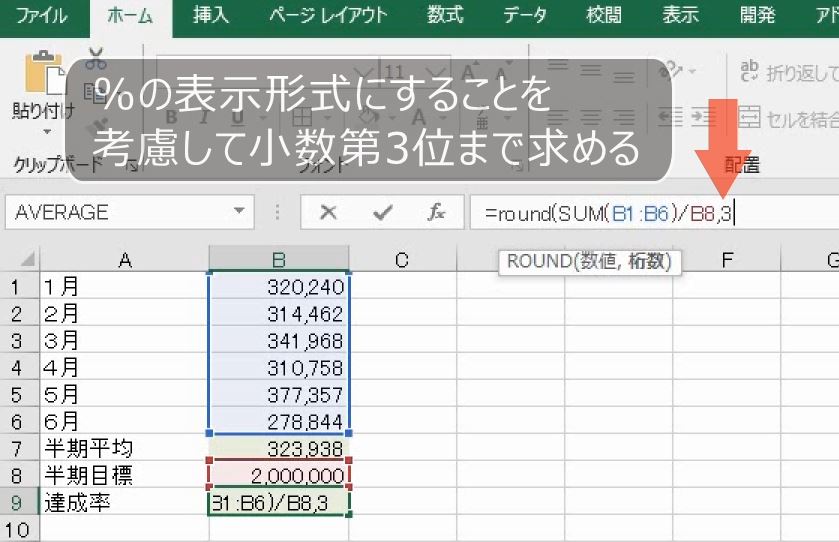Click the 貼り付け paste icon

pyautogui.click(x=45, y=72)
